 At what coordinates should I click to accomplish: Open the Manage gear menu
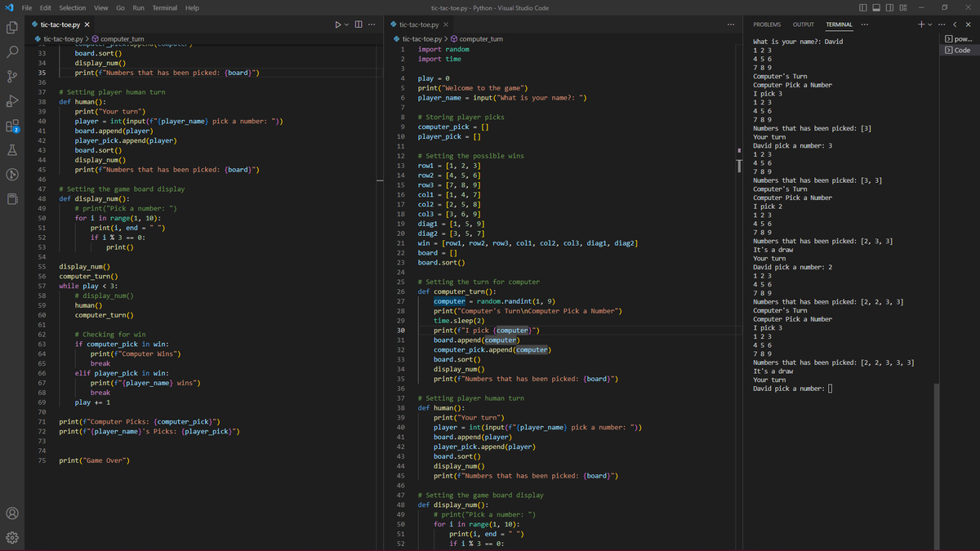pyautogui.click(x=12, y=539)
